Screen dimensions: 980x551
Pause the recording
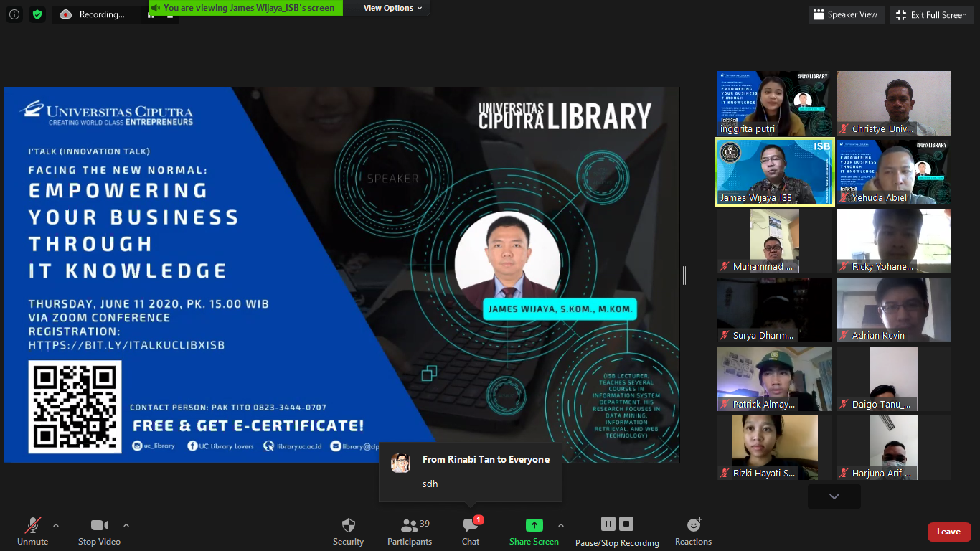click(x=608, y=524)
